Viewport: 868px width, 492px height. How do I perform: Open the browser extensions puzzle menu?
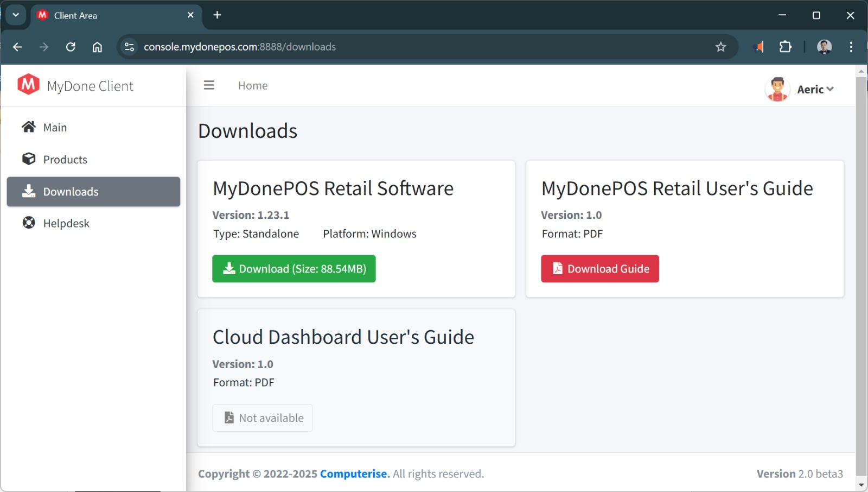click(x=785, y=47)
